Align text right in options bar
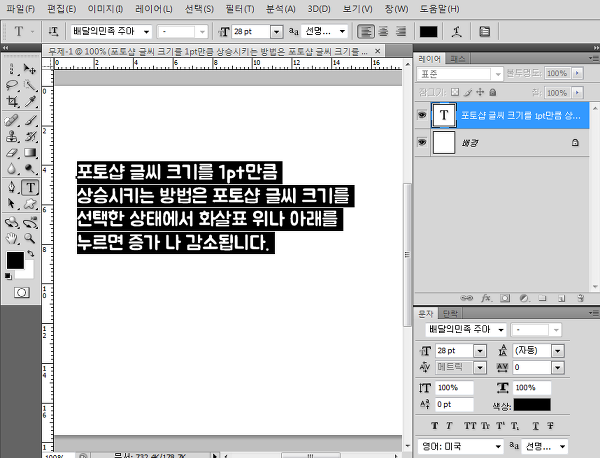Image resolution: width=600 pixels, height=458 pixels. coord(401,31)
